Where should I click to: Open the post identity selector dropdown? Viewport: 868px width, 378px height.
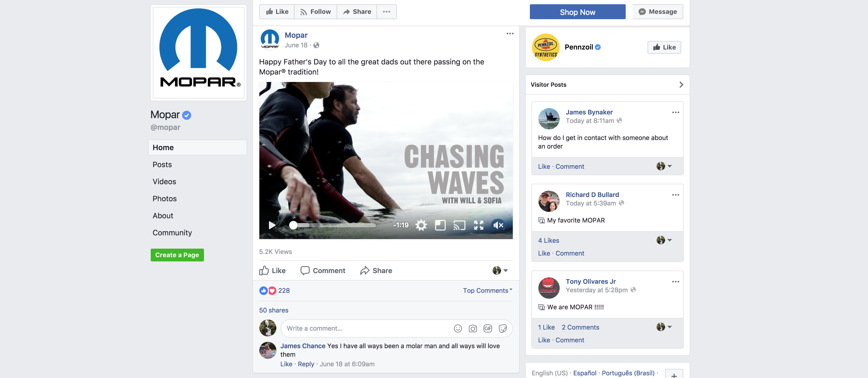click(500, 270)
